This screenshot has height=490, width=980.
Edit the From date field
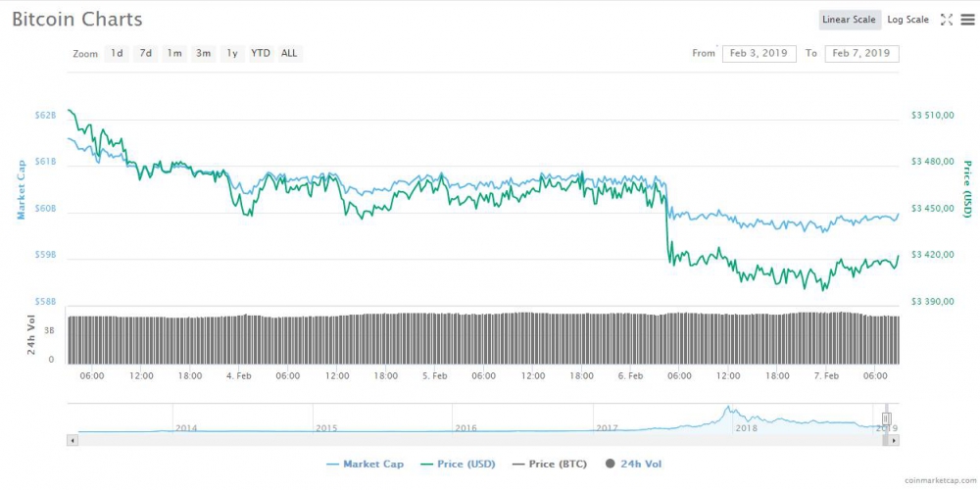click(759, 54)
